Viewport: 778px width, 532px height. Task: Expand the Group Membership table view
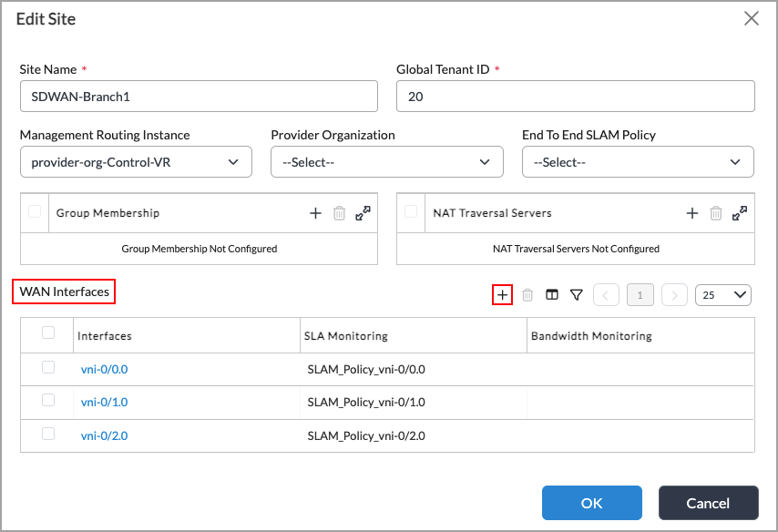(363, 213)
